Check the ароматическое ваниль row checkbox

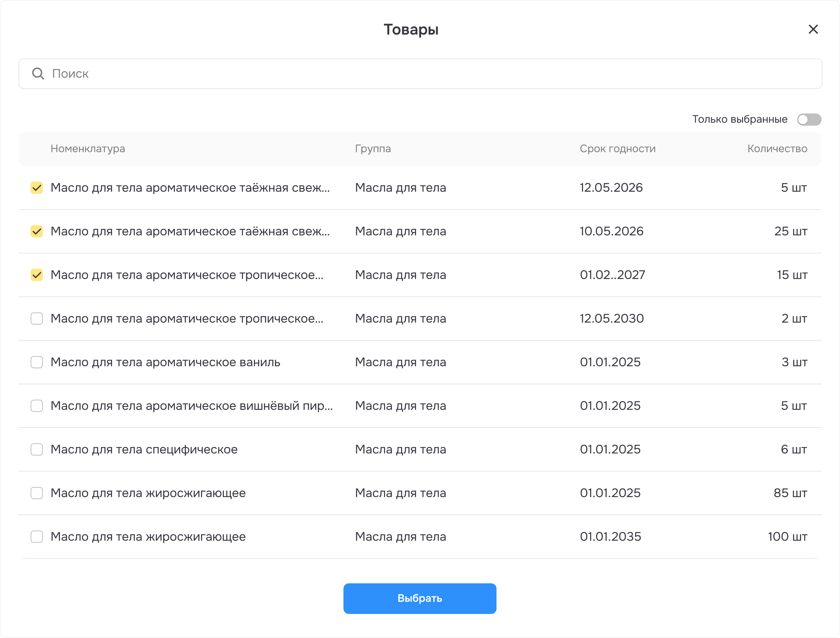coord(37,362)
